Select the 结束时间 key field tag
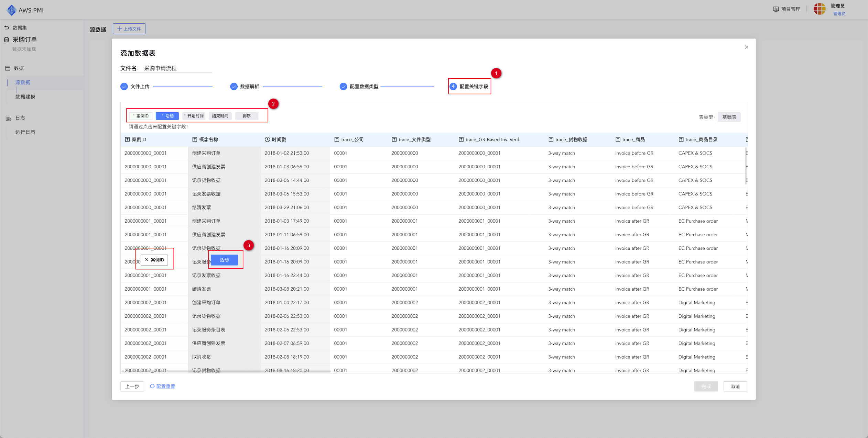The image size is (868, 438). 220,116
